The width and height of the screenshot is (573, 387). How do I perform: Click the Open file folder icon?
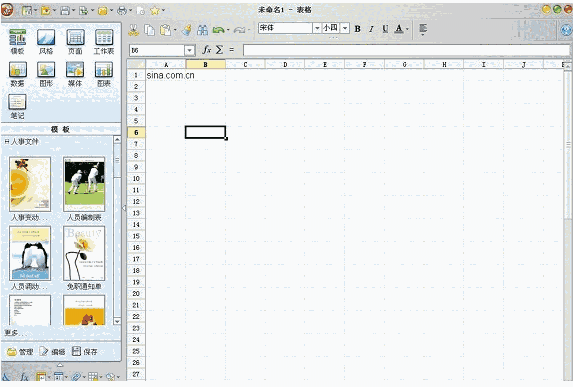click(46, 11)
